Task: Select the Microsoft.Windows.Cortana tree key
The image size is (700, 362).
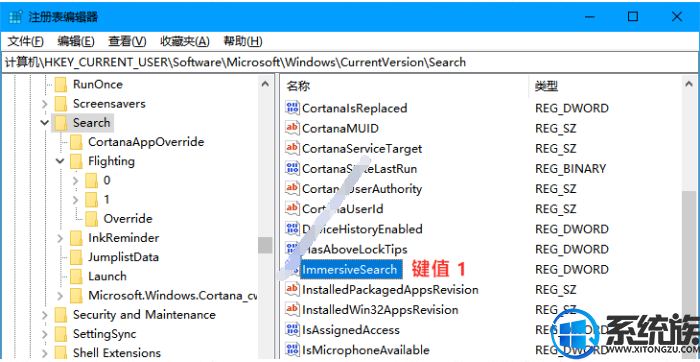Action: pos(172,295)
